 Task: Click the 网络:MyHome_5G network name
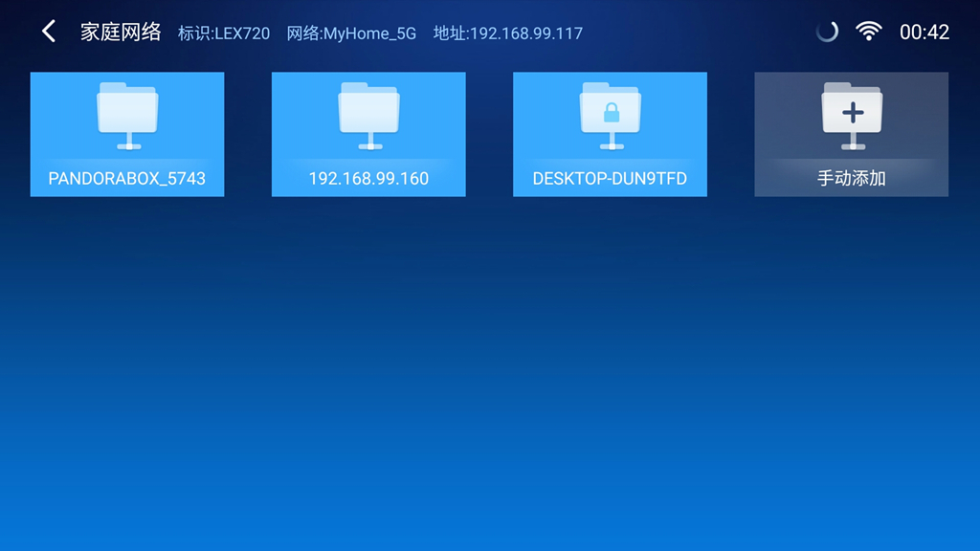(351, 33)
